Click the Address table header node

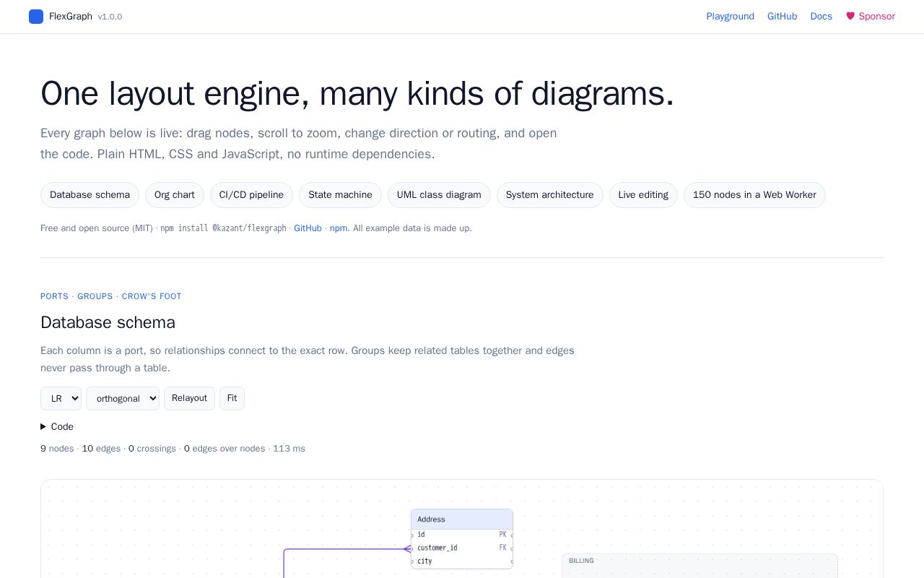point(462,519)
